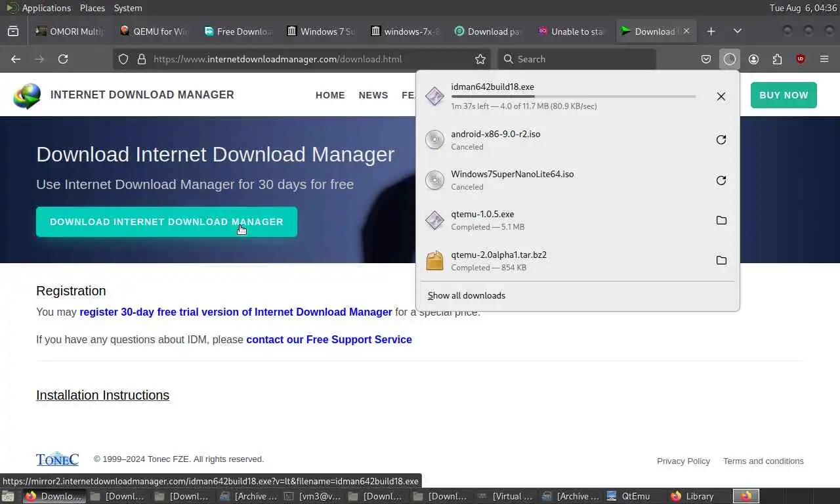The width and height of the screenshot is (840, 504).
Task: Reload the current page
Action: tap(63, 59)
